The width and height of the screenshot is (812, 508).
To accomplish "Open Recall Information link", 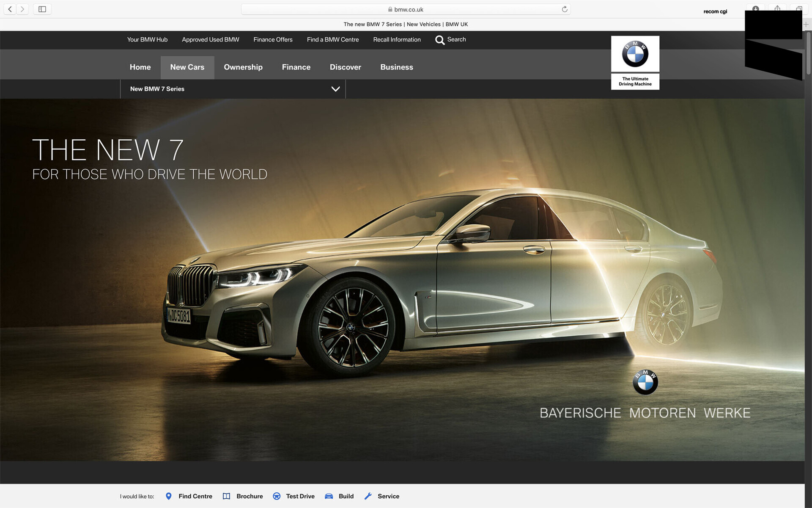I will [x=397, y=40].
